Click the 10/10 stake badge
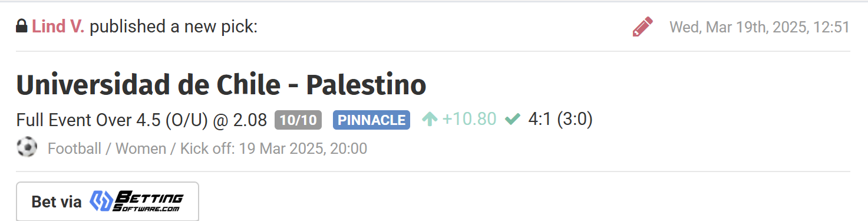Image resolution: width=868 pixels, height=221 pixels. tap(298, 120)
